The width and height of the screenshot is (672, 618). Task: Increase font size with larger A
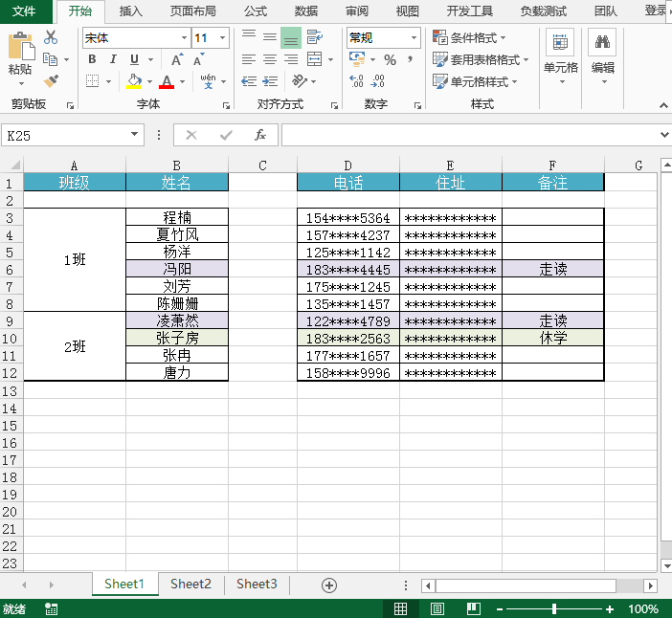177,59
